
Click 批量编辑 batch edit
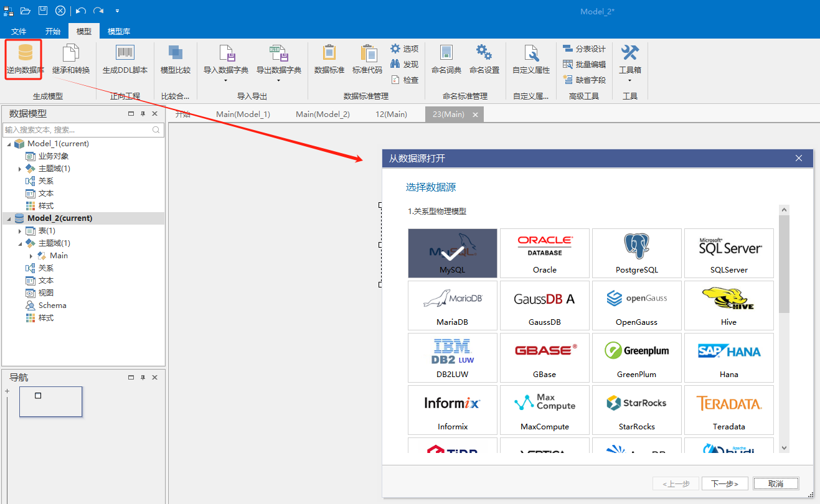pyautogui.click(x=584, y=64)
